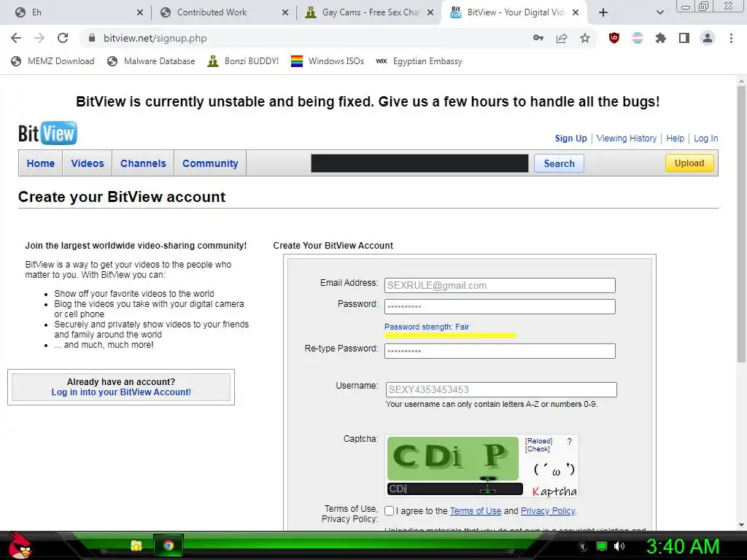The width and height of the screenshot is (747, 560).
Task: Click the Email Address field
Action: click(x=500, y=285)
